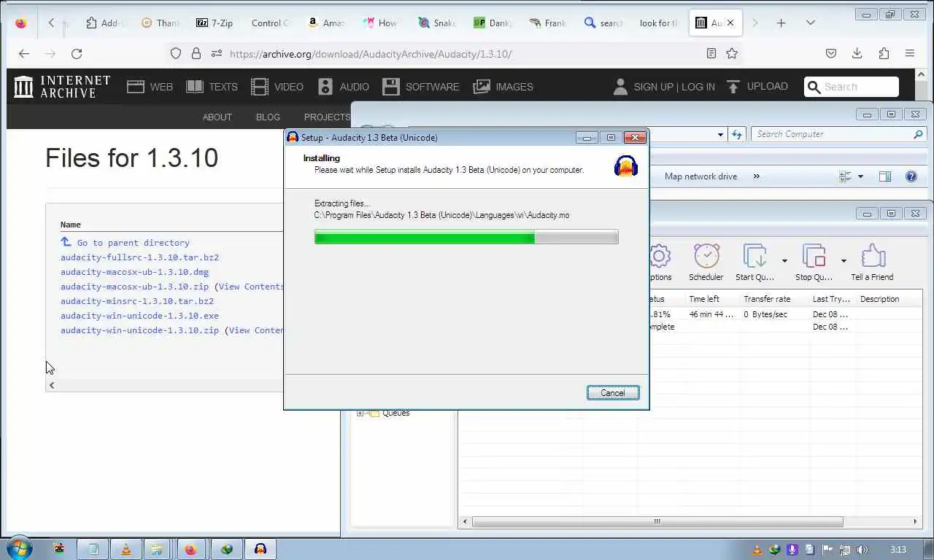Open VLC from the taskbar
The height and width of the screenshot is (560, 934).
point(126,549)
